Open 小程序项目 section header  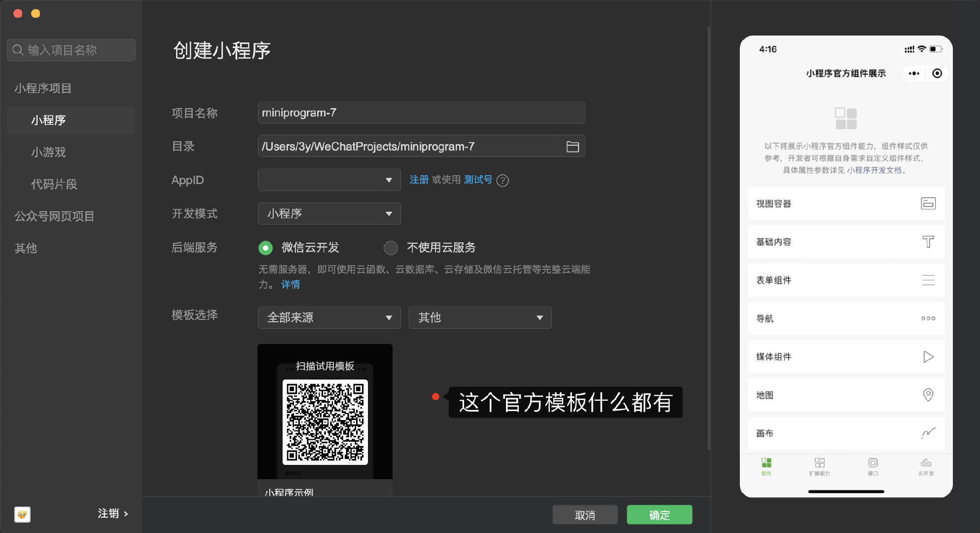point(43,88)
